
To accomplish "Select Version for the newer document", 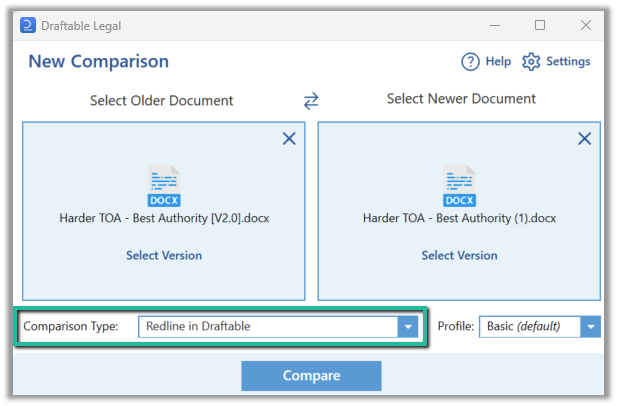I will (460, 256).
